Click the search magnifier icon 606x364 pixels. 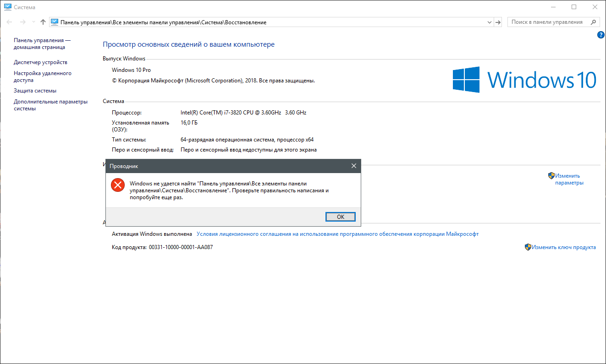click(594, 22)
